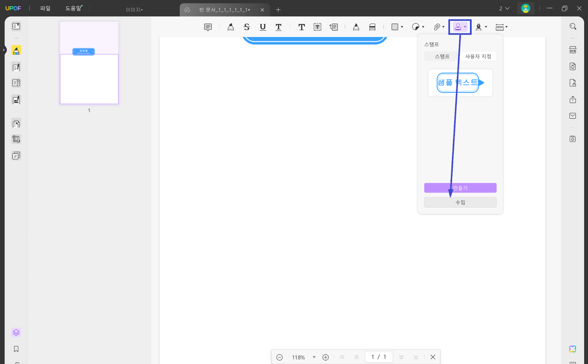Select the plain text comment tool

302,27
